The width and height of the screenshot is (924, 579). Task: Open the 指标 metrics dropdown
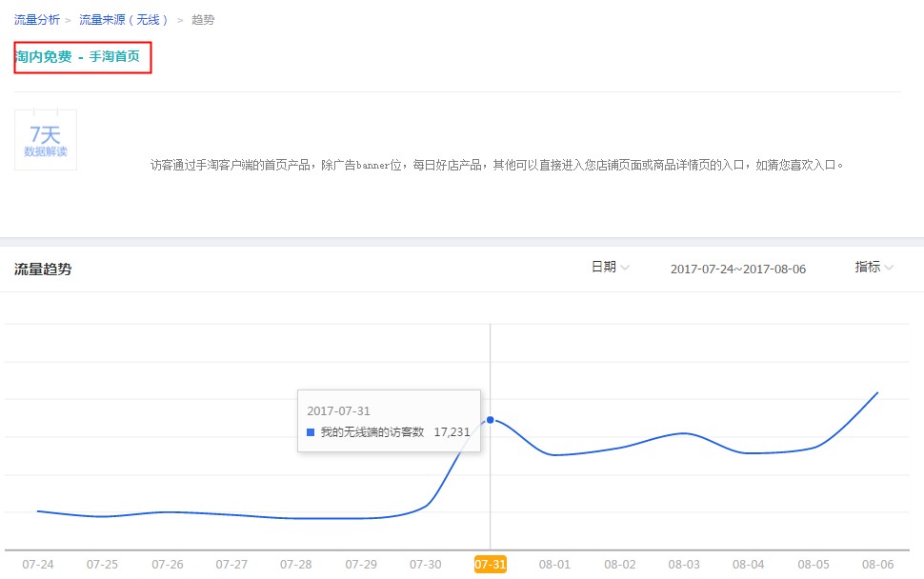(872, 268)
